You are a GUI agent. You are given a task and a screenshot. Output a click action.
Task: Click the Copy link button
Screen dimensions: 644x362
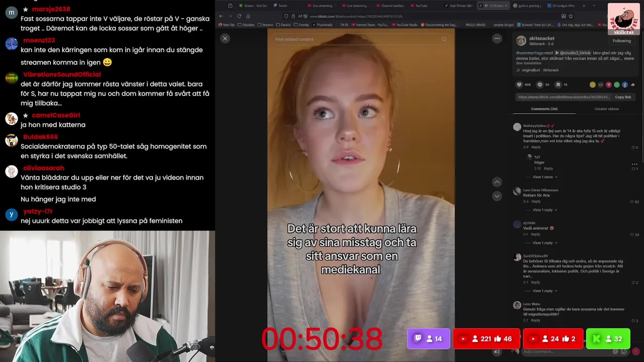point(623,97)
